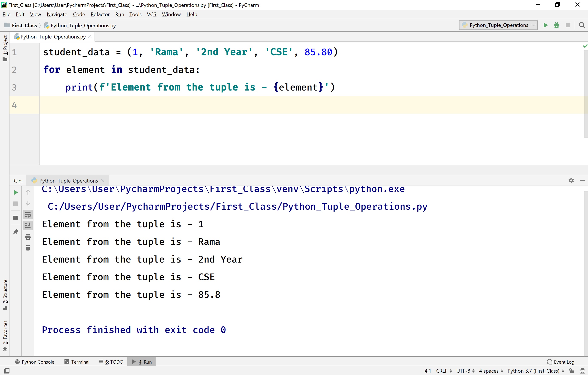Viewport: 588px width, 375px height.
Task: Close the Python_Tuple_Operations.py editor tab
Action: click(90, 36)
